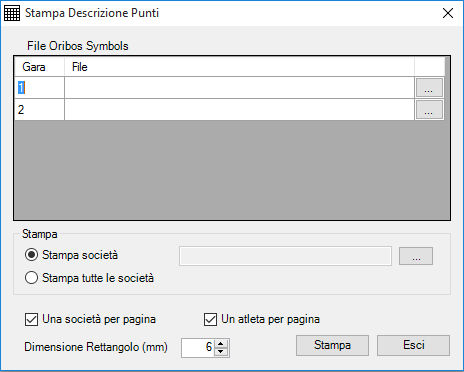Click the File cell in row 2
Viewport: 464px width, 372px height.
pyautogui.click(x=239, y=110)
